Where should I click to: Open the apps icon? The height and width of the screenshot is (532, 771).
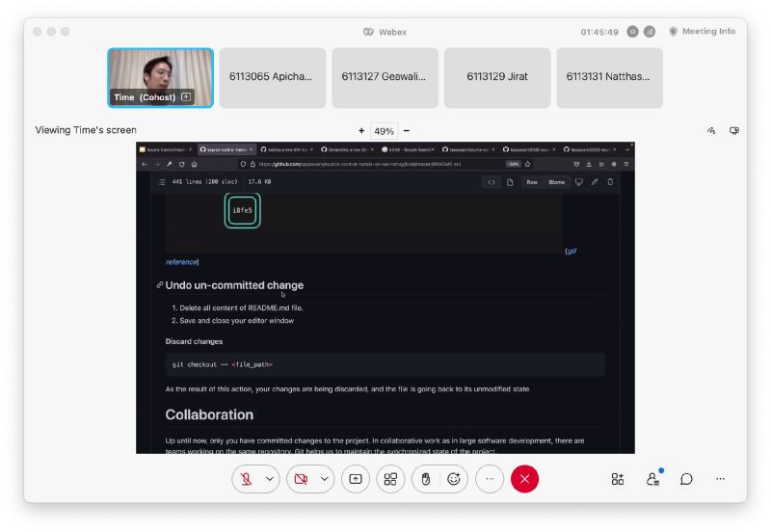618,479
